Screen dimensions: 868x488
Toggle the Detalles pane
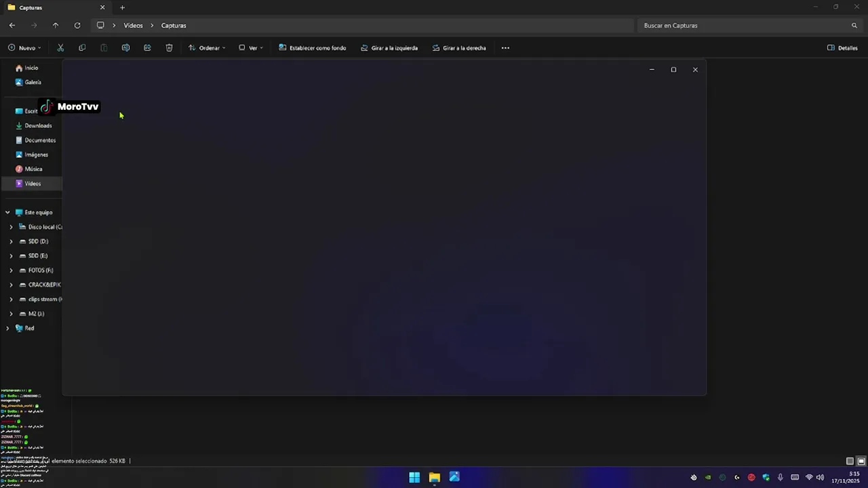click(x=843, y=48)
